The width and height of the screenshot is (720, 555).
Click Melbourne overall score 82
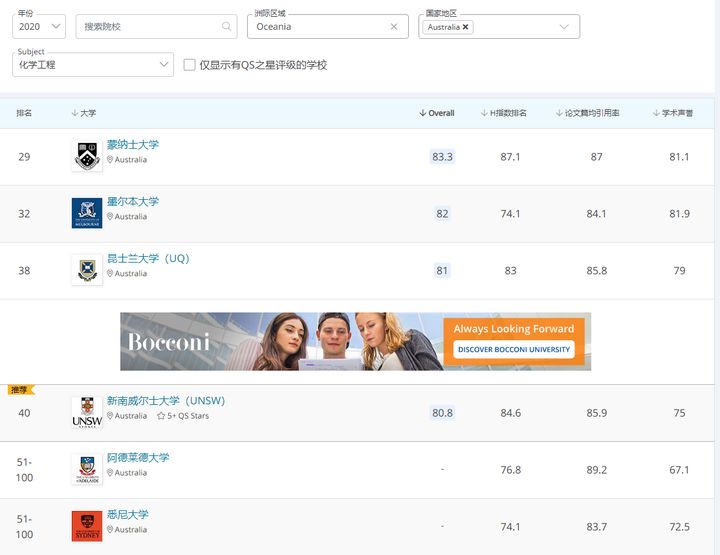click(x=442, y=214)
